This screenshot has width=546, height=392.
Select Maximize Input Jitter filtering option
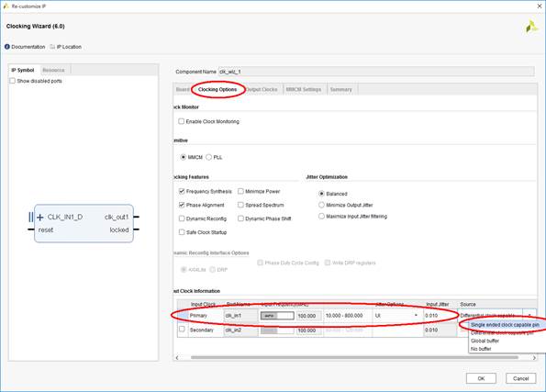(x=321, y=216)
